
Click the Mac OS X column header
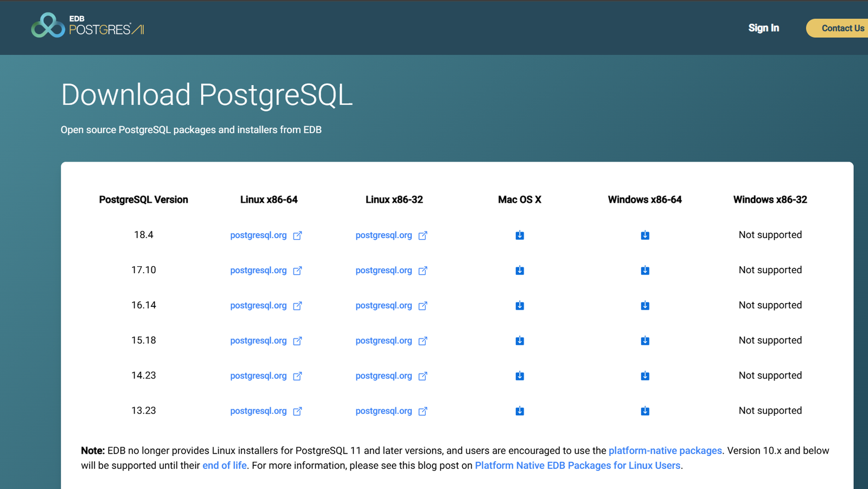(520, 200)
